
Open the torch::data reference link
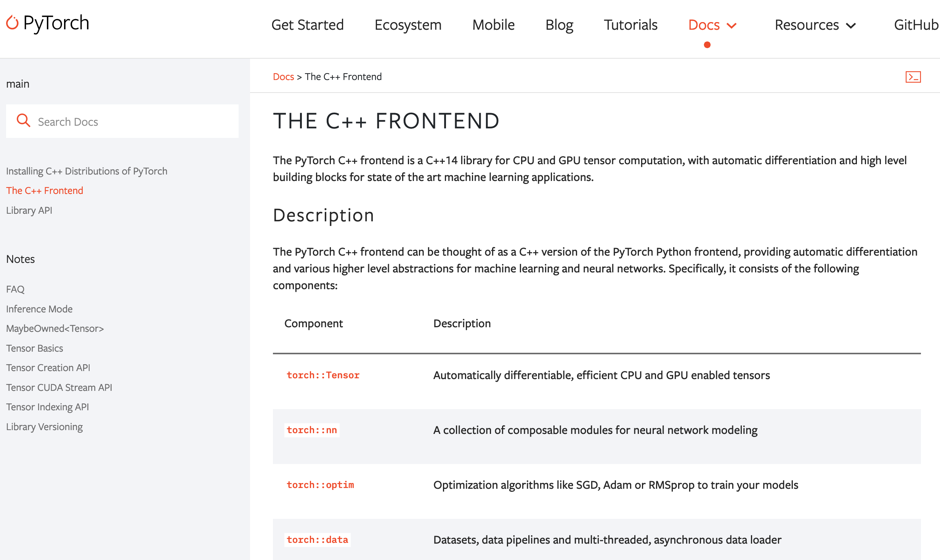point(317,540)
